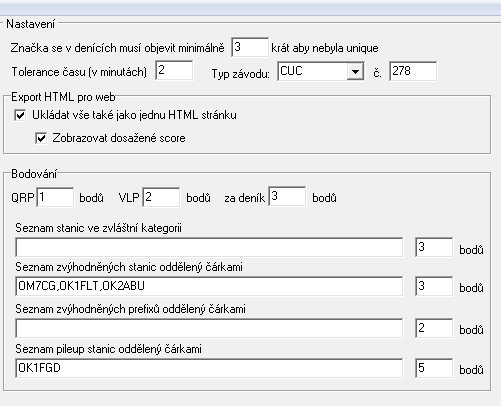501x406 pixels.
Task: Click the VLP points input field
Action: (x=161, y=197)
